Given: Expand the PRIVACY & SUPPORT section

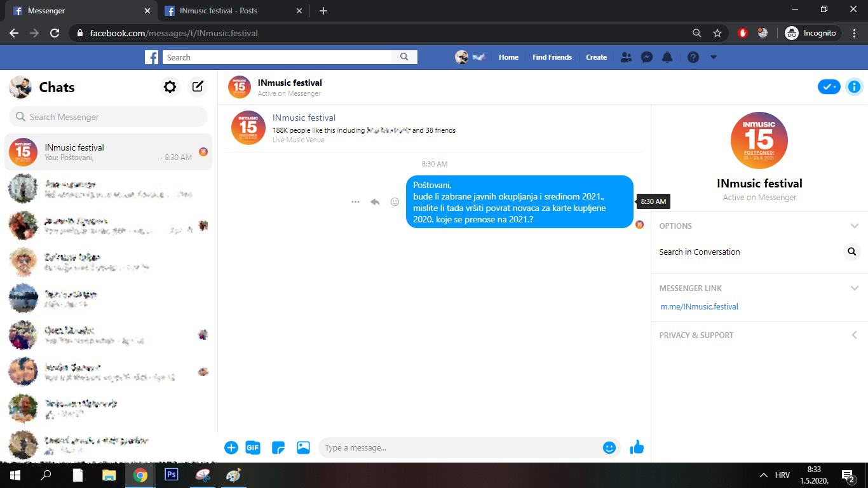Looking at the screenshot, I should coord(855,335).
